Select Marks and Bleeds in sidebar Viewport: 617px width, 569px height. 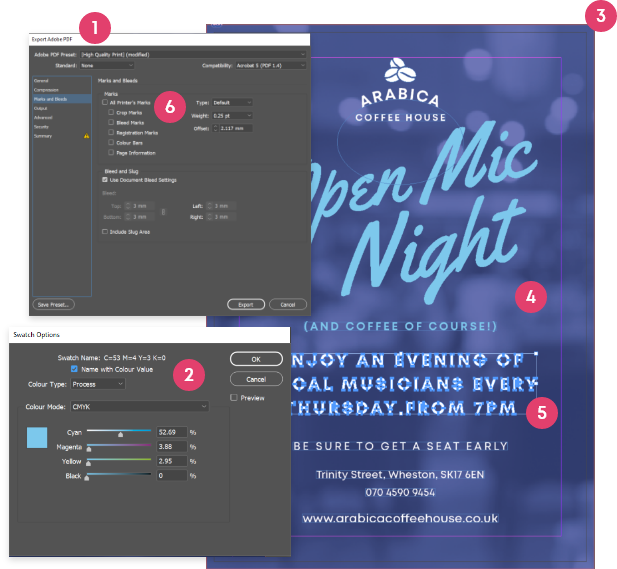pos(62,99)
